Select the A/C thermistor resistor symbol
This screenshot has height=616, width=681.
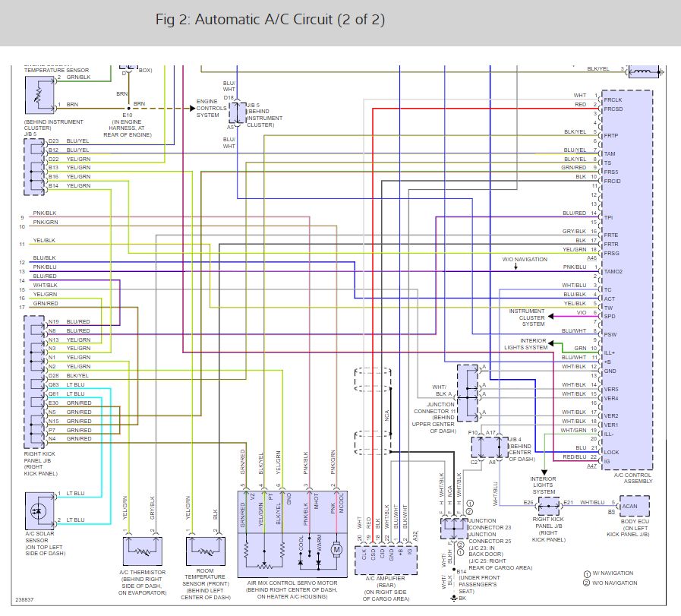tap(143, 551)
